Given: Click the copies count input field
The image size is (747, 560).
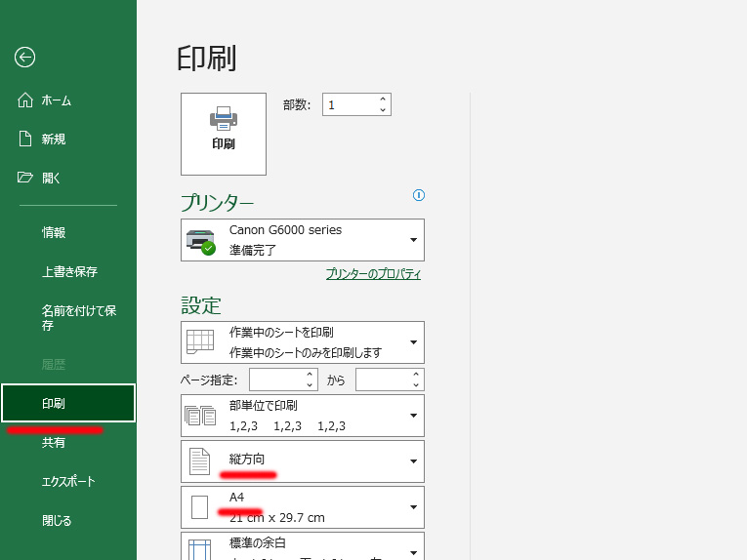Looking at the screenshot, I should point(348,104).
